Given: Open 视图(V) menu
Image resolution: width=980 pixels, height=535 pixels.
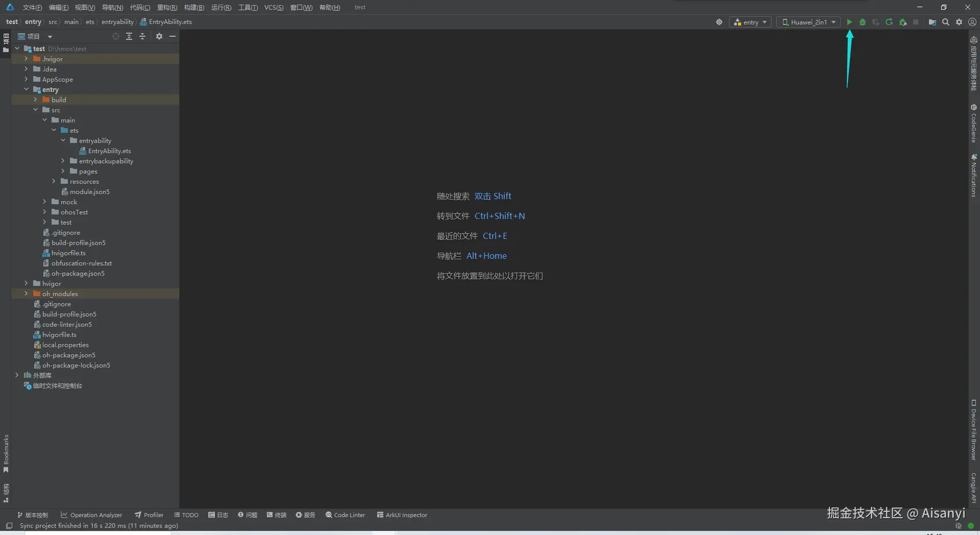Looking at the screenshot, I should [85, 7].
